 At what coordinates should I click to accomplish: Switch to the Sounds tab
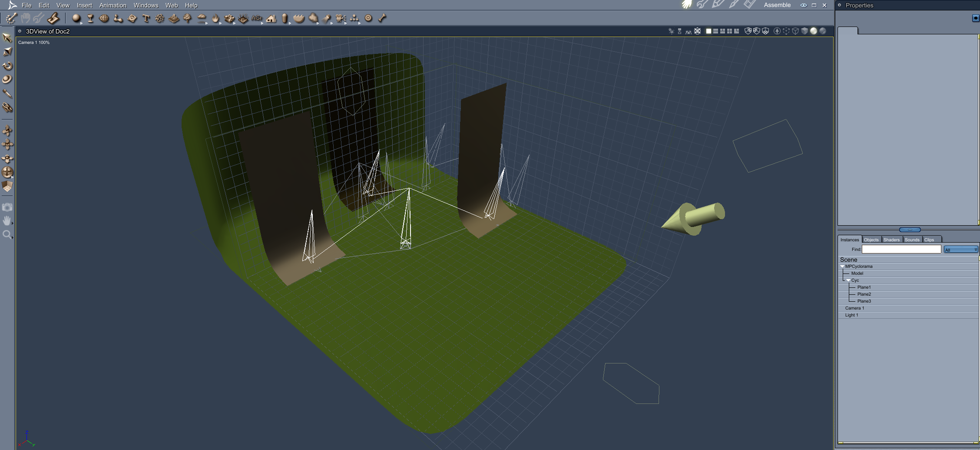click(x=912, y=240)
